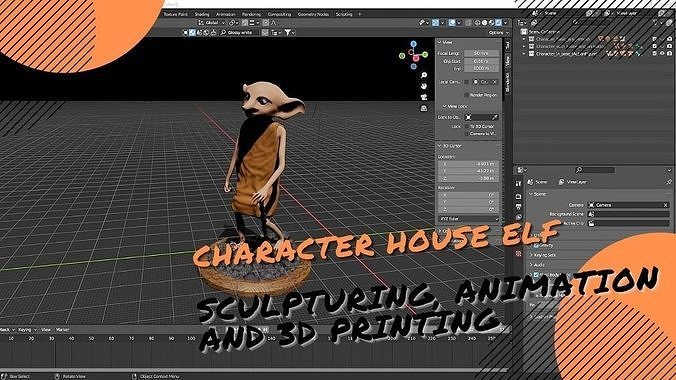The width and height of the screenshot is (676, 380).
Task: Open the Options dropdown in viewport header
Action: (498, 33)
